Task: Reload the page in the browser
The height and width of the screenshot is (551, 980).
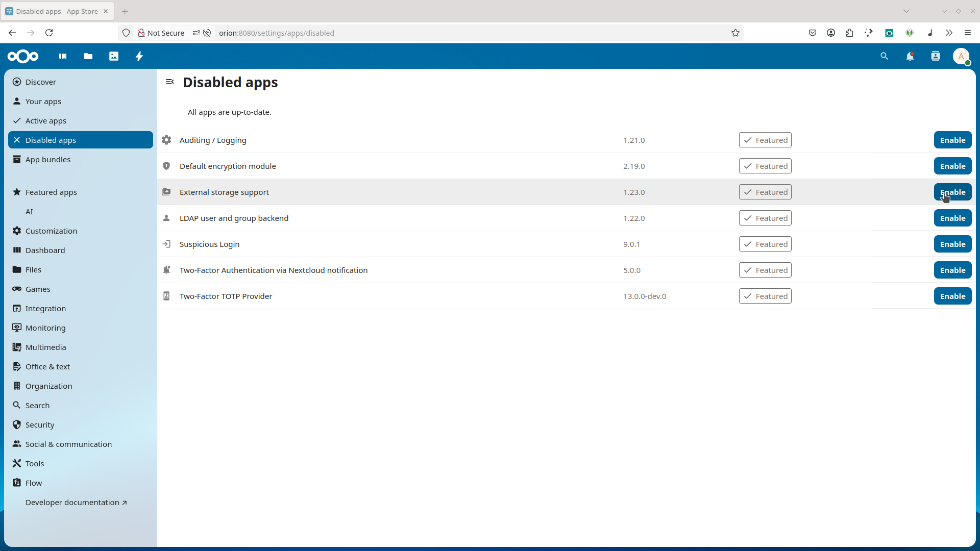Action: pos(49,33)
